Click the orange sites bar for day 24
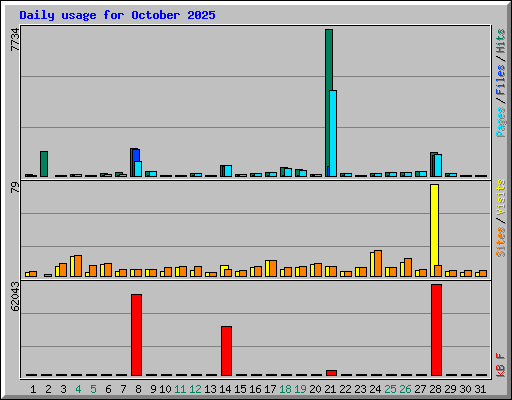 click(378, 263)
